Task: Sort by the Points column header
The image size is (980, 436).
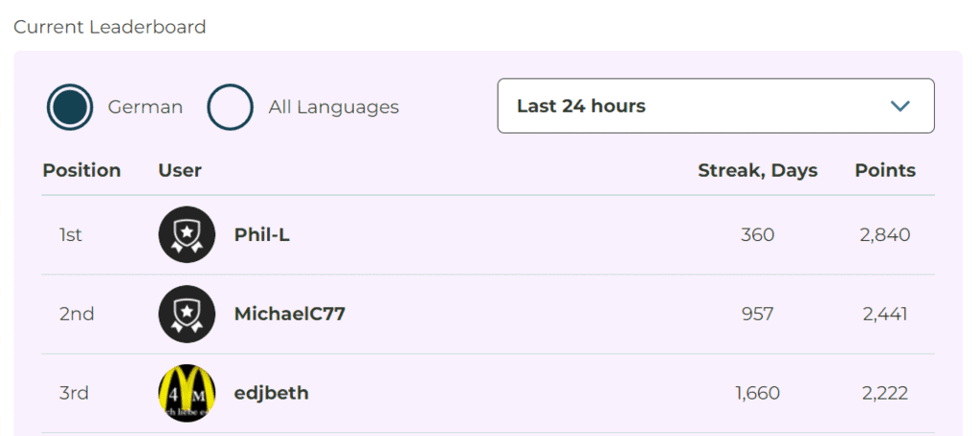Action: (884, 171)
